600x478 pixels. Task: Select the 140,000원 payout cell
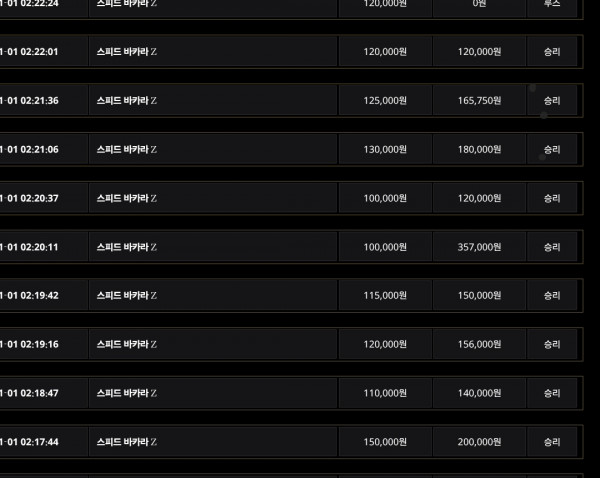(480, 393)
